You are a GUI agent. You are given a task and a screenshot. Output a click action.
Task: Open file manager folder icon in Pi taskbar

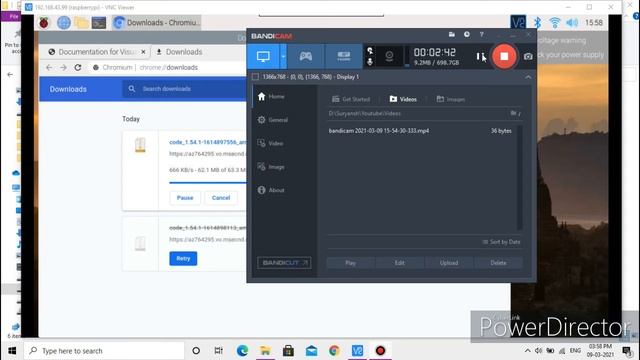tap(82, 22)
